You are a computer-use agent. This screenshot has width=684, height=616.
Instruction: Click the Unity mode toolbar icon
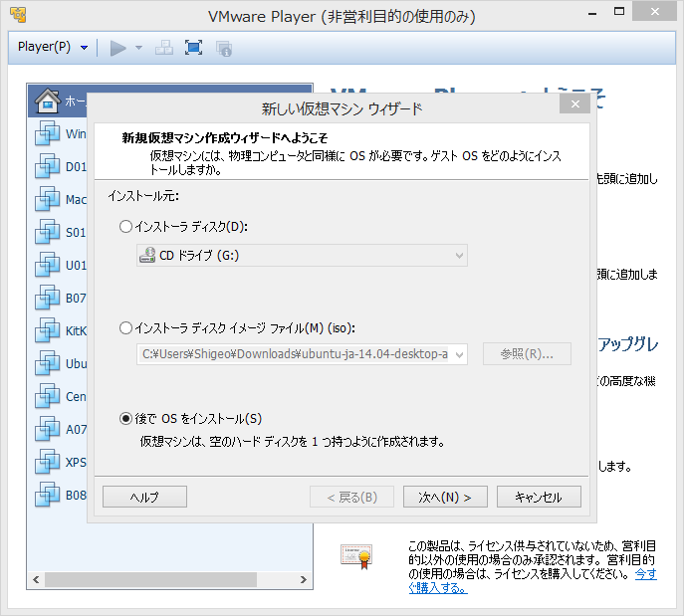[224, 49]
